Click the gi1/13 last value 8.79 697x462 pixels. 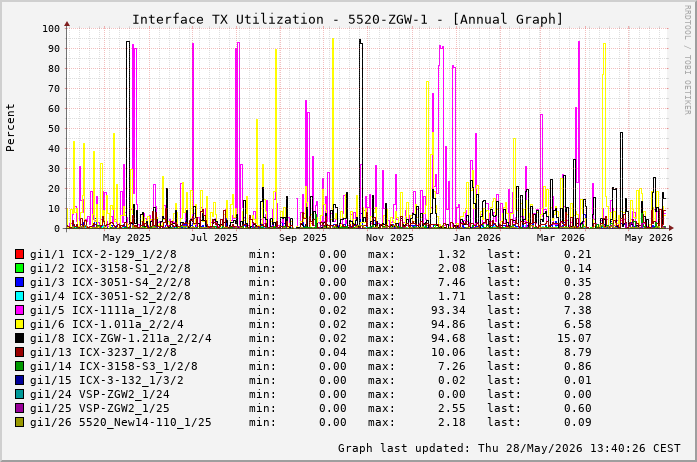click(577, 352)
